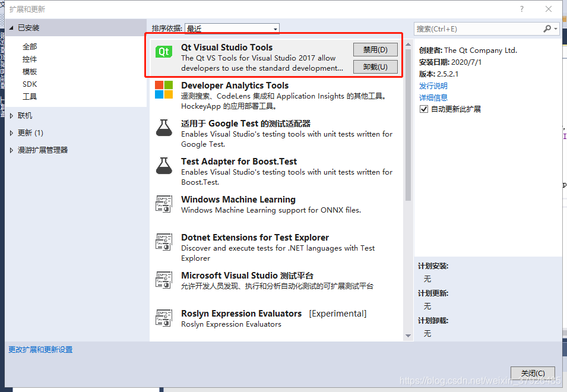This screenshot has height=392, width=567.
Task: Select the Roslyn Expression Evaluators title
Action: 241,313
